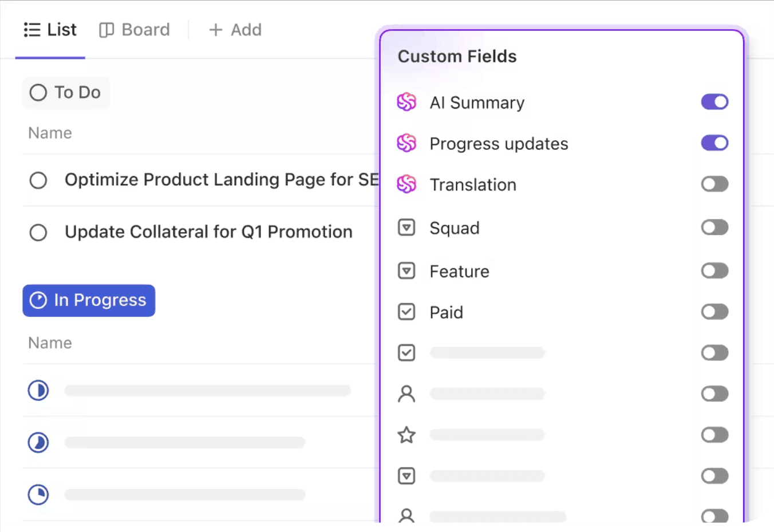Click the Progress updates AI icon

(x=406, y=143)
